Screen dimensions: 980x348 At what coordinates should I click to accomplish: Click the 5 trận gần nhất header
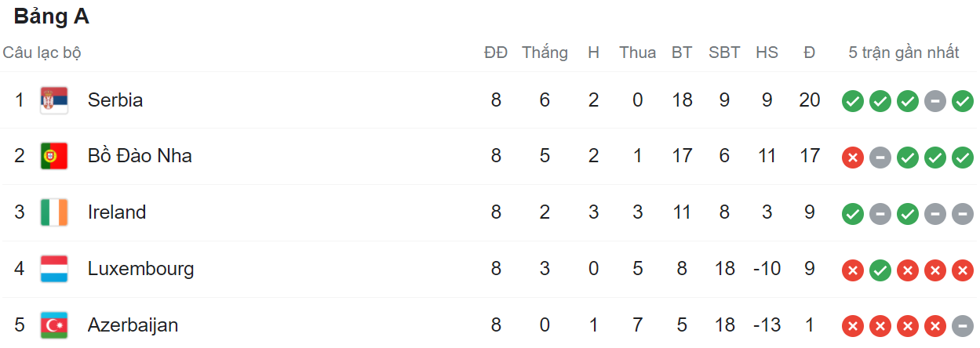(x=904, y=53)
